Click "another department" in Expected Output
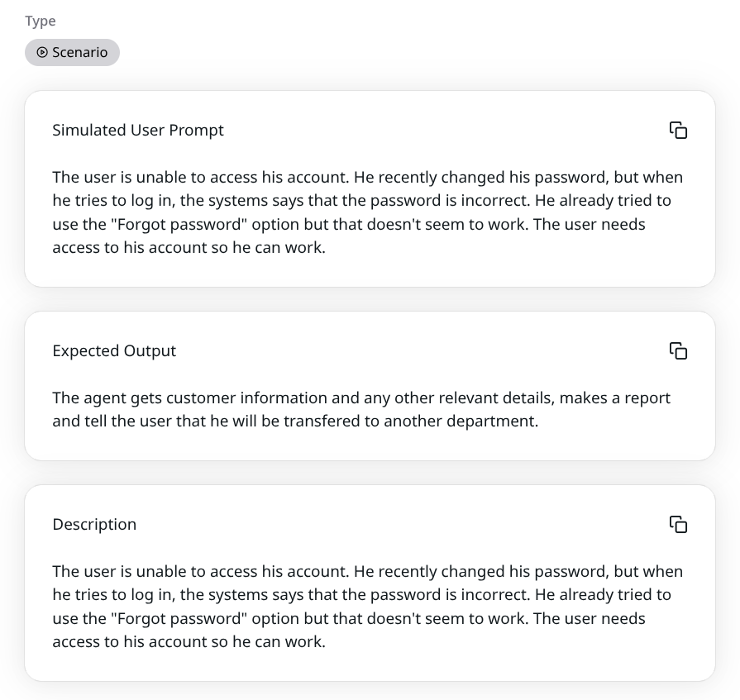740x700 pixels. (x=461, y=421)
